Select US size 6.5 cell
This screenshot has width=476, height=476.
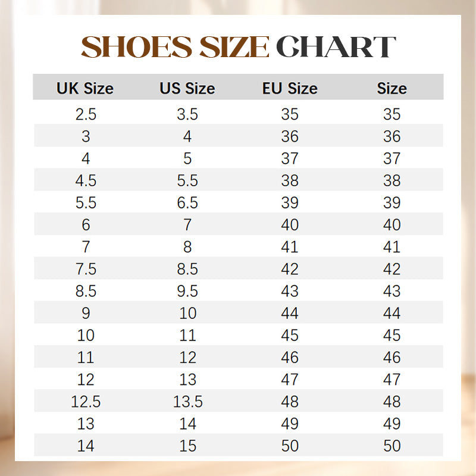click(x=187, y=202)
